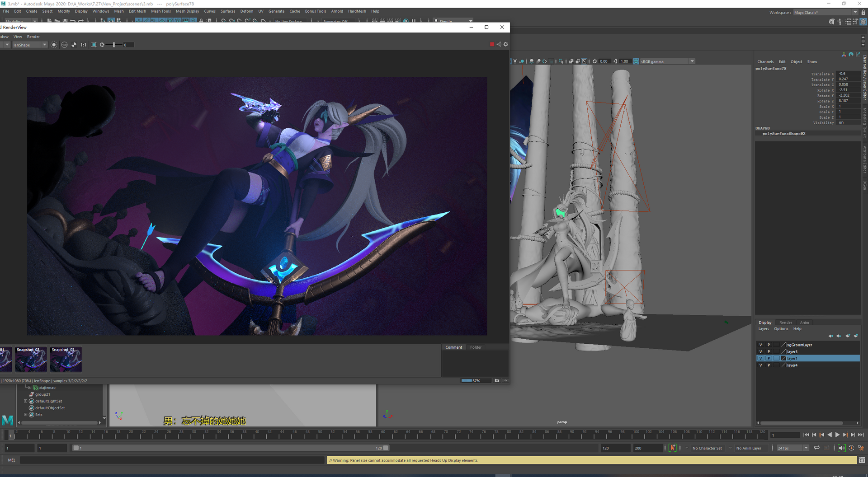Expand Sets node in outliner

tap(25, 414)
